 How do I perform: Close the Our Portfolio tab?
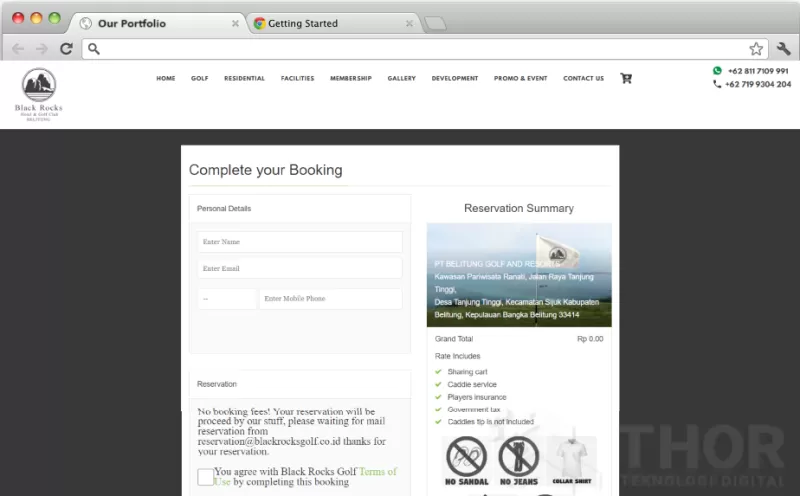click(x=235, y=23)
